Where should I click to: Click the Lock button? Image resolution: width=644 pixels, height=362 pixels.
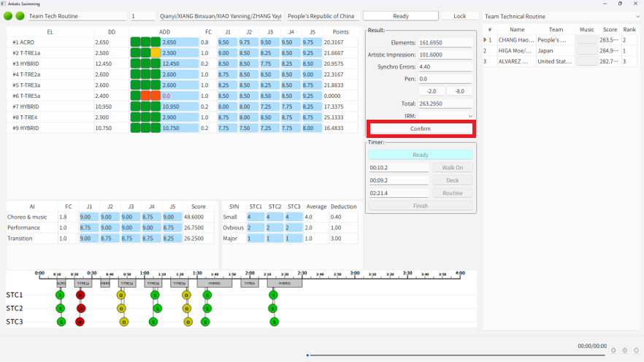[459, 16]
